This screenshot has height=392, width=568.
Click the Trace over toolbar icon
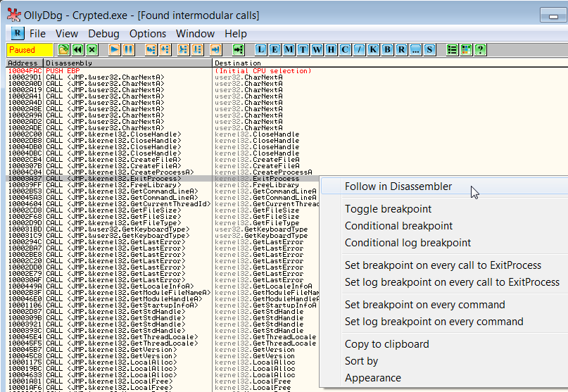[x=197, y=50]
